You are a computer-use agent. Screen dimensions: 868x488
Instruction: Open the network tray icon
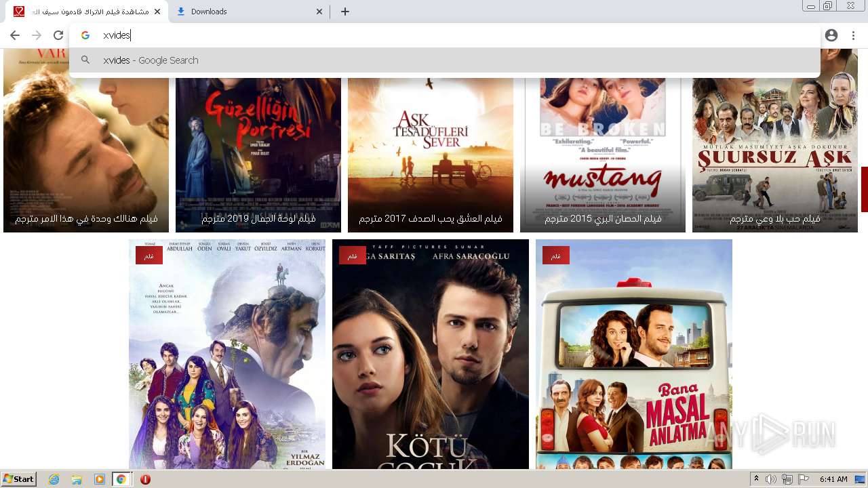787,479
